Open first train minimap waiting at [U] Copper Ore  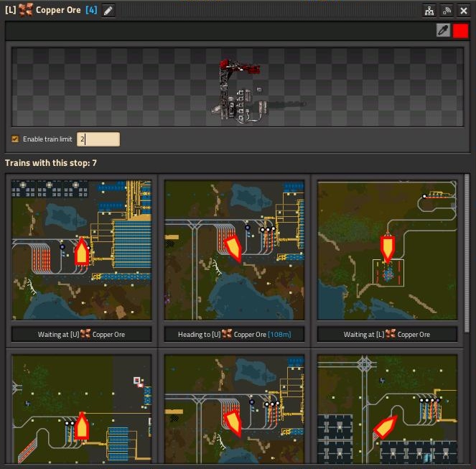[82, 250]
